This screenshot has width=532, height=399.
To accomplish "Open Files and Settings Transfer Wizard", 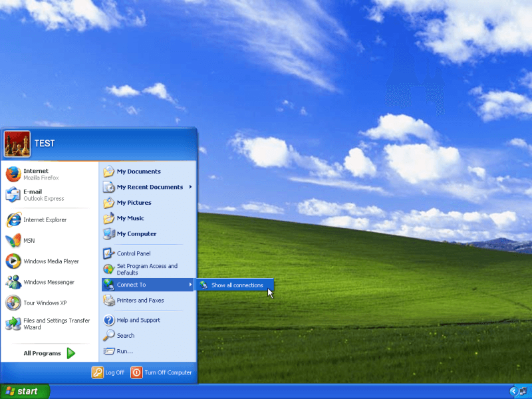I will click(x=13, y=324).
